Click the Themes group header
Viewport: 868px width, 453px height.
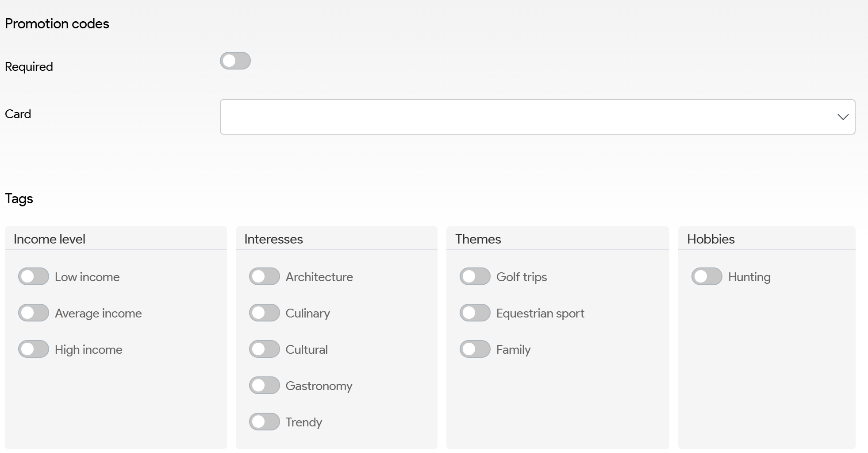478,239
